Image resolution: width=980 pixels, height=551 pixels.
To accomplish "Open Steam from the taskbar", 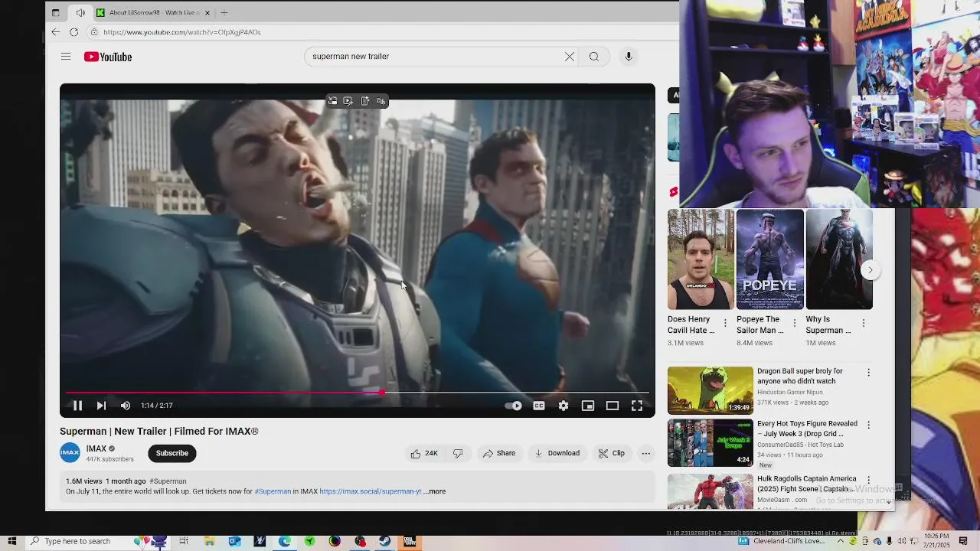I will point(385,541).
